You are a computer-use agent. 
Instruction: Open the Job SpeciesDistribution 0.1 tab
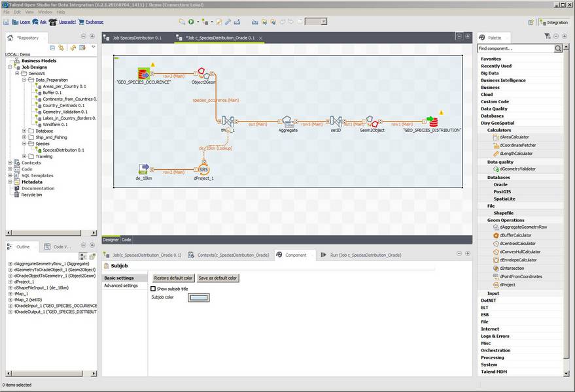coord(136,38)
